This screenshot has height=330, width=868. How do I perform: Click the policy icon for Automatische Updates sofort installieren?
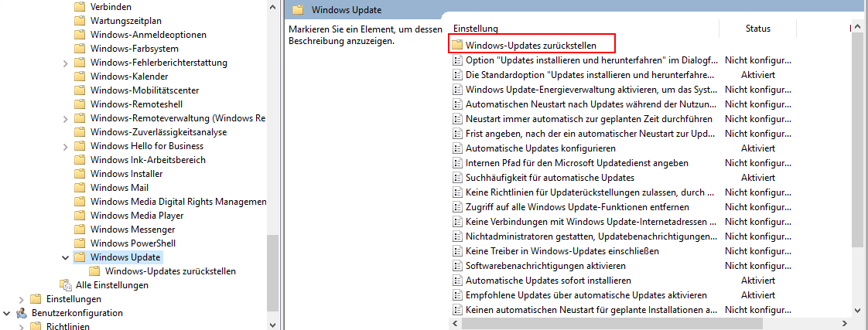click(x=457, y=281)
